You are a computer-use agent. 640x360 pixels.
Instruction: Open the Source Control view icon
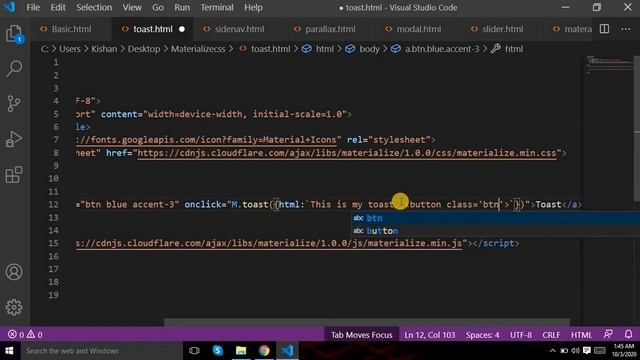point(14,104)
